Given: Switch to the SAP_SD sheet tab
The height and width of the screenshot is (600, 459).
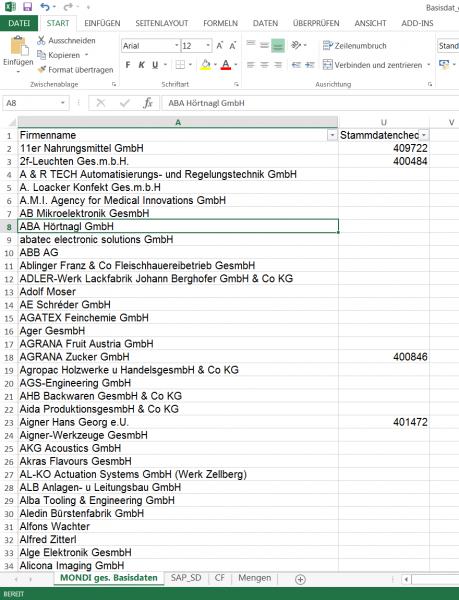Looking at the screenshot, I should [186, 578].
